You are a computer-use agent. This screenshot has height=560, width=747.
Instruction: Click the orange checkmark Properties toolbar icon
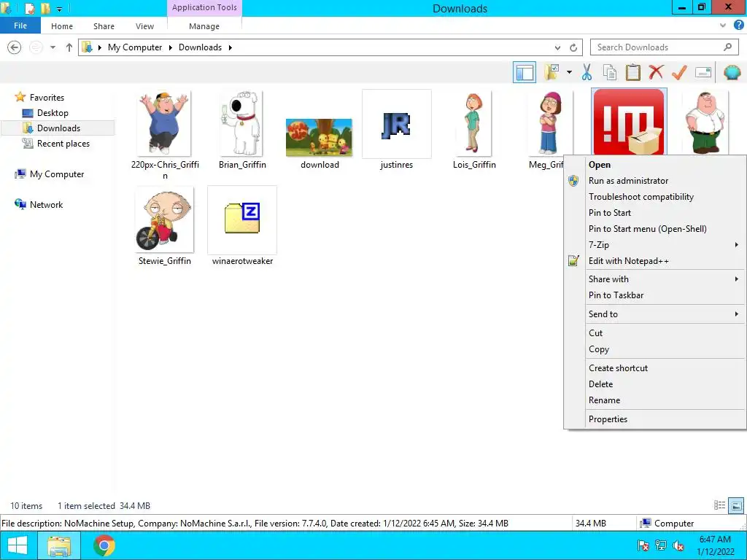click(x=679, y=72)
